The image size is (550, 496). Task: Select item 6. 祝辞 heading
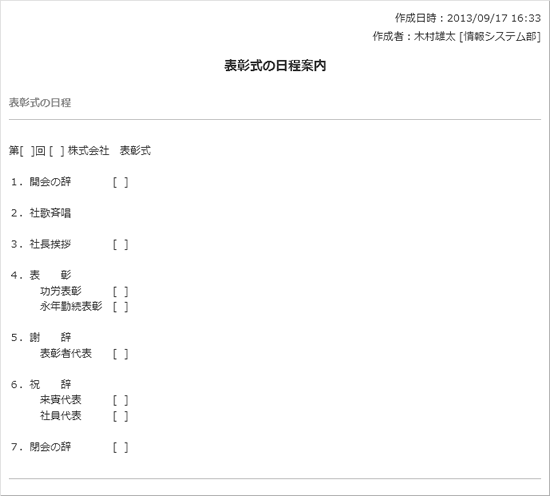click(41, 384)
